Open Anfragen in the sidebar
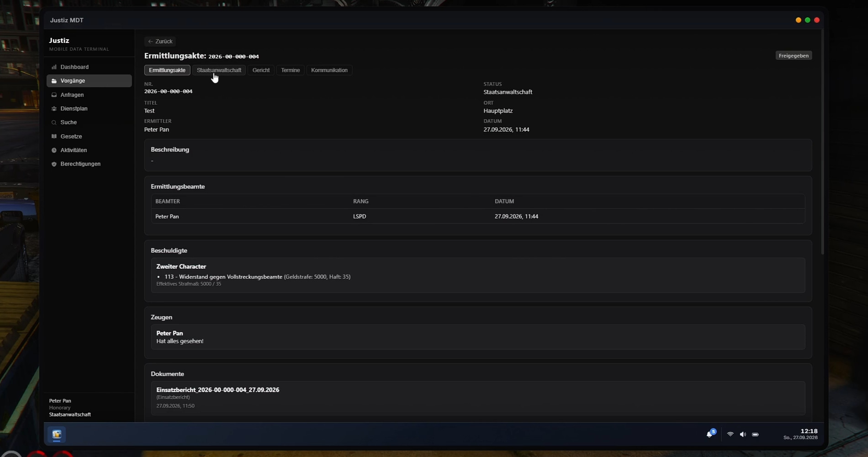Viewport: 868px width, 457px height. [x=89, y=95]
